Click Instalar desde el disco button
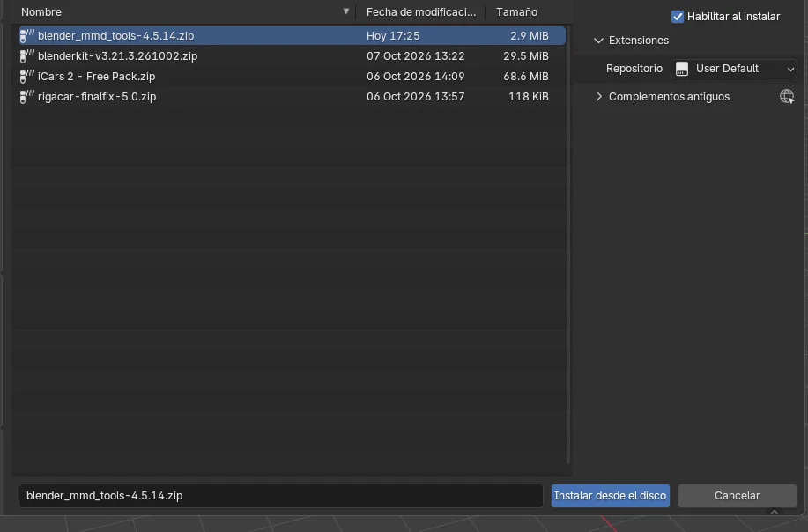This screenshot has width=808, height=532. 610,495
